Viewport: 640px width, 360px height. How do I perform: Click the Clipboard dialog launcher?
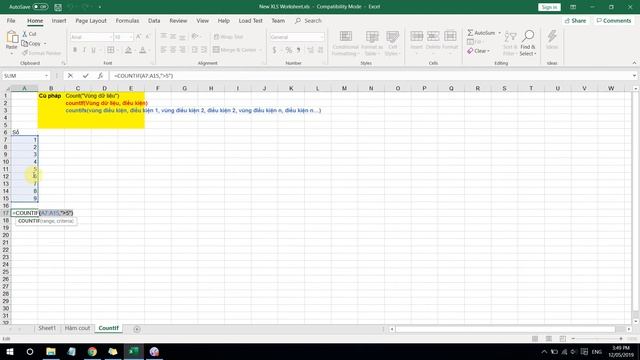[x=63, y=63]
